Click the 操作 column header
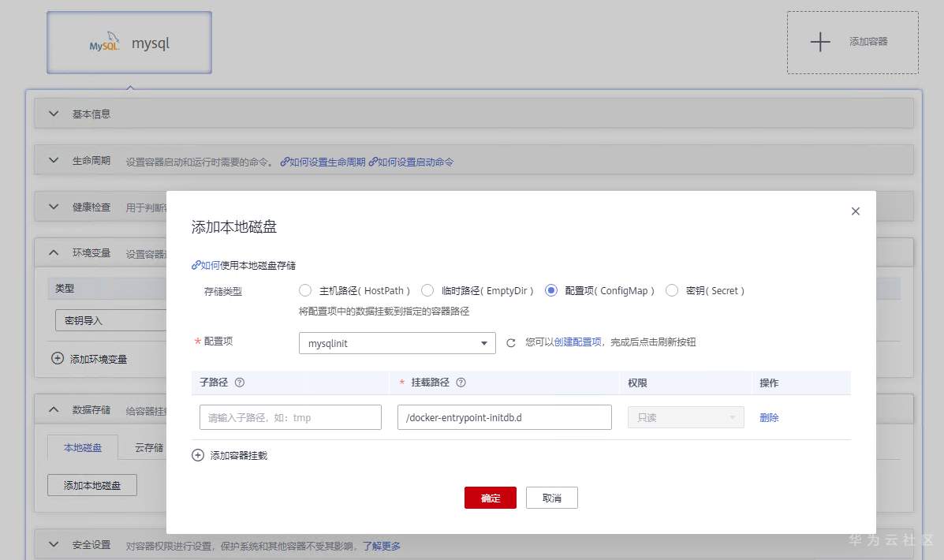This screenshot has height=560, width=944. coord(769,383)
